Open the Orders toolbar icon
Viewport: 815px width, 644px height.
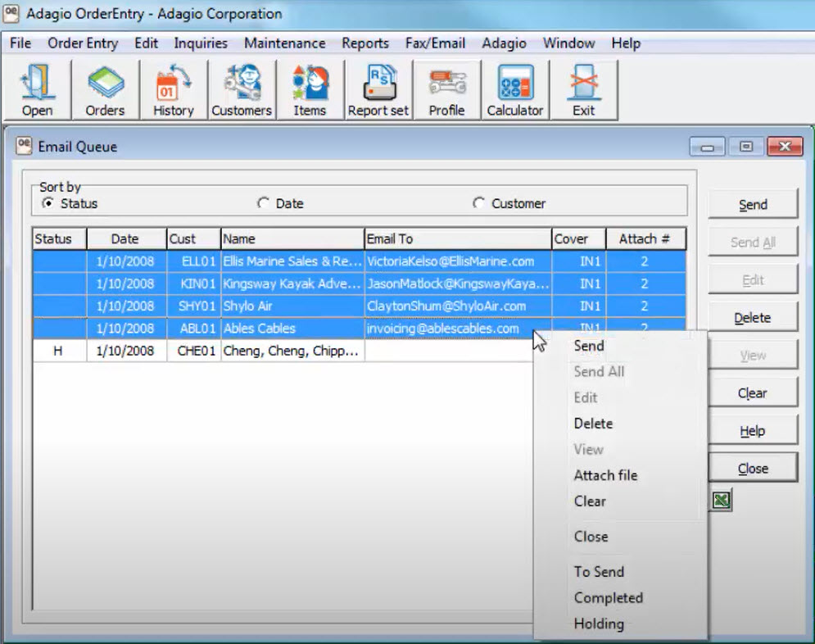(x=105, y=90)
